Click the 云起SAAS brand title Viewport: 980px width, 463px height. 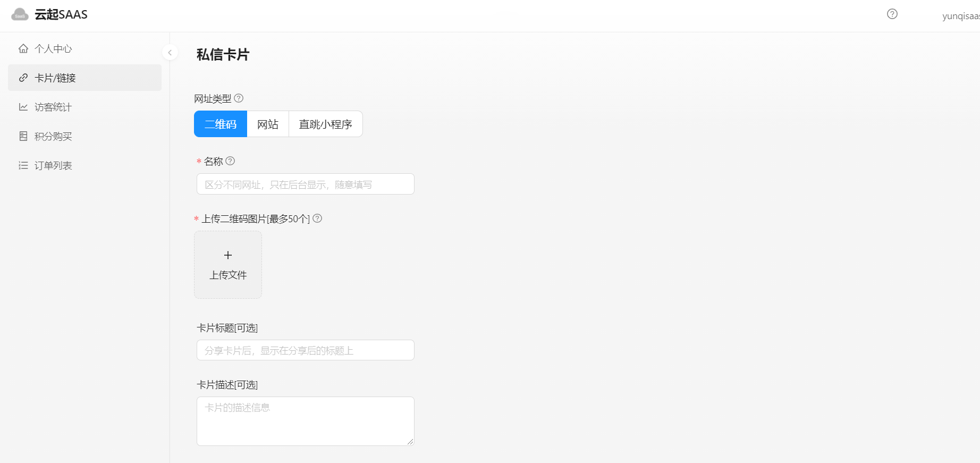(x=61, y=14)
